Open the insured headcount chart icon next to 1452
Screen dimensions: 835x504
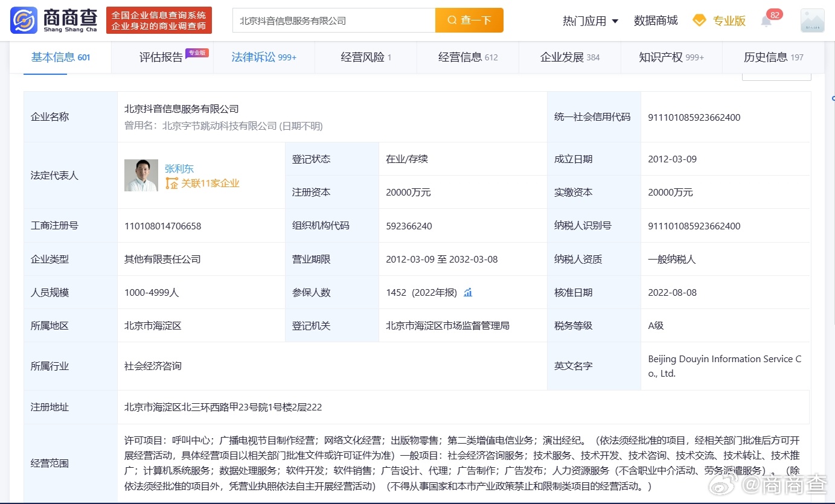468,292
